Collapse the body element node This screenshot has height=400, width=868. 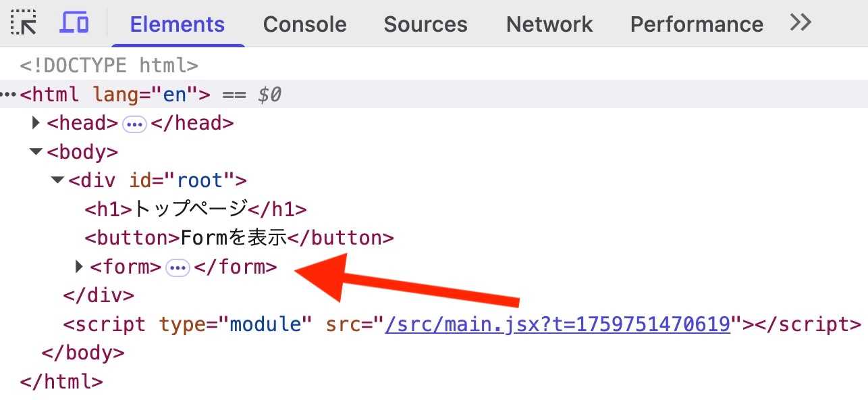pos(36,152)
